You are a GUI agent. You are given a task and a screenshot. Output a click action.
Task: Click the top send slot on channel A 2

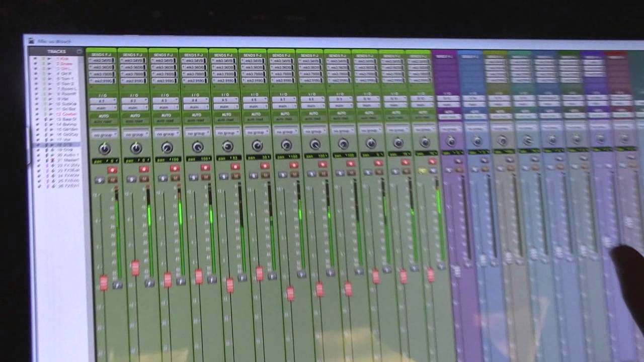133,60
